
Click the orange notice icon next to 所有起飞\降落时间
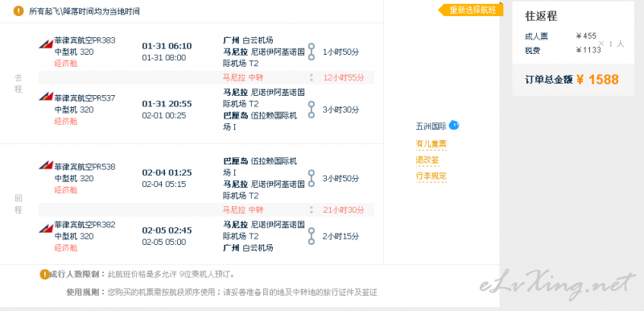[18, 11]
